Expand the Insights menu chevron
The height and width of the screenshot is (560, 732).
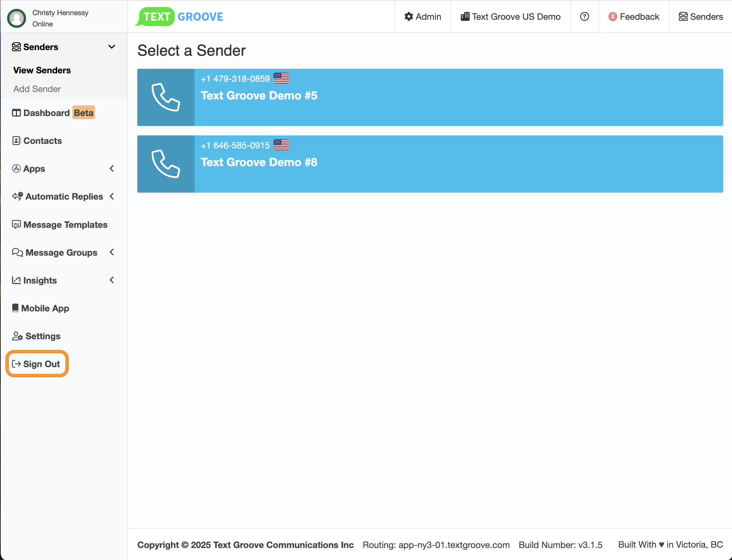coord(112,280)
